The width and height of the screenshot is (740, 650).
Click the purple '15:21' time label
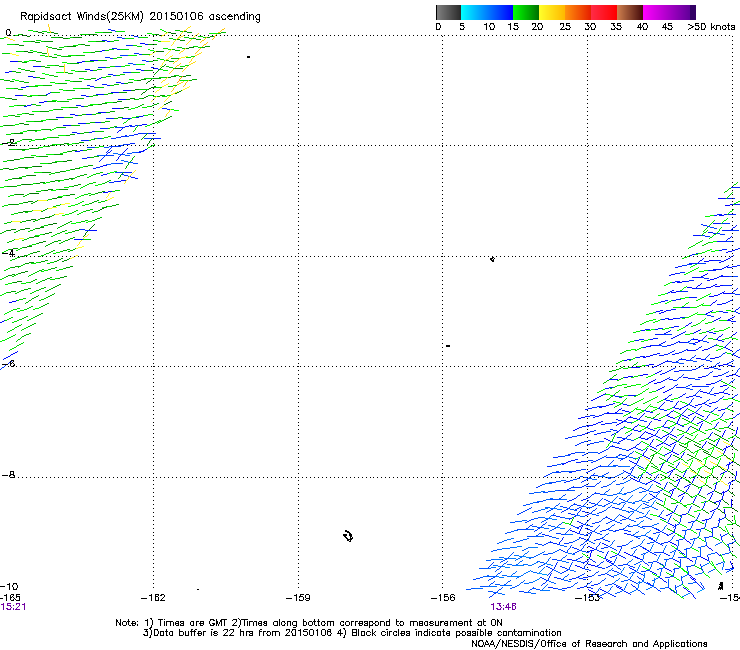coord(13,607)
